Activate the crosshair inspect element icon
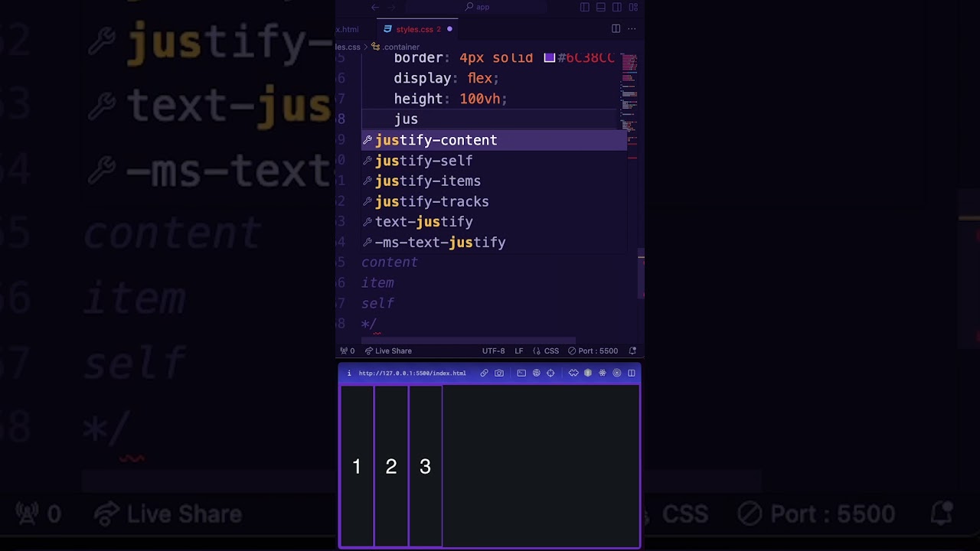 [x=550, y=373]
